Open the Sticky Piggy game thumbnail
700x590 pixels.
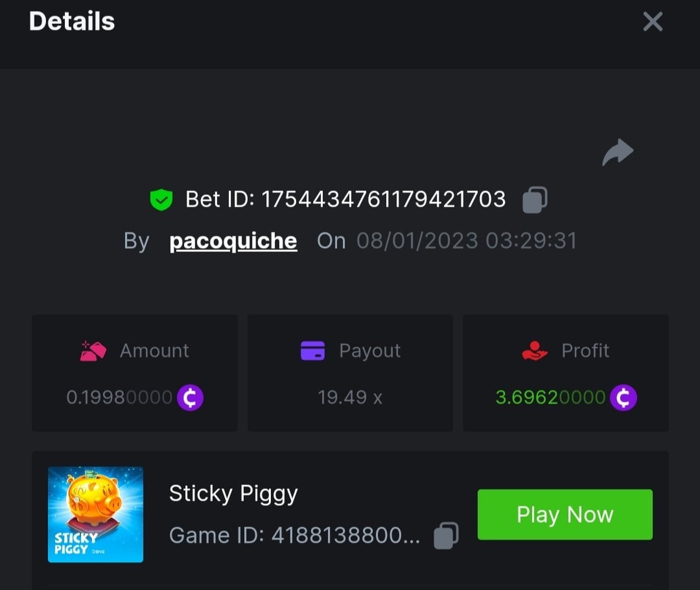pyautogui.click(x=95, y=514)
